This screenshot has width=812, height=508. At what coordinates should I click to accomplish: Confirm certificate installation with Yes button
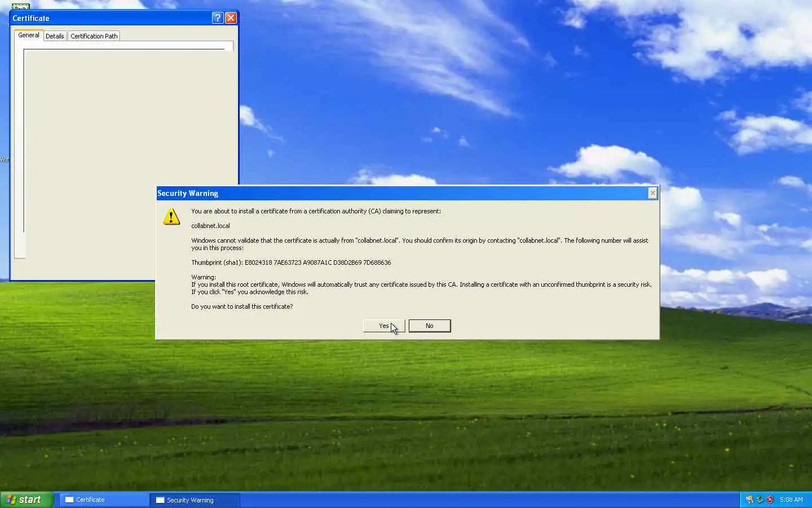click(x=384, y=326)
